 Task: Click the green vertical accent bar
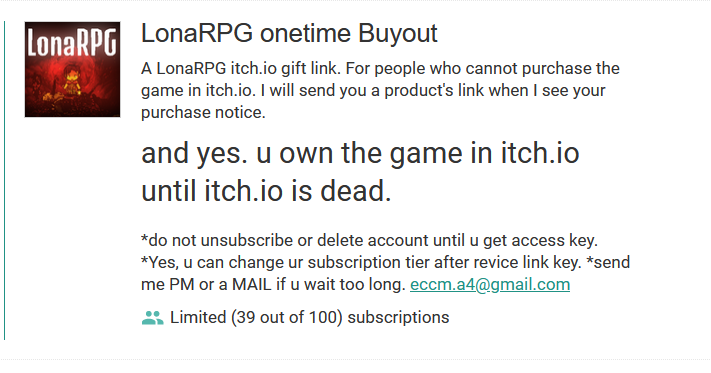pyautogui.click(x=5, y=180)
